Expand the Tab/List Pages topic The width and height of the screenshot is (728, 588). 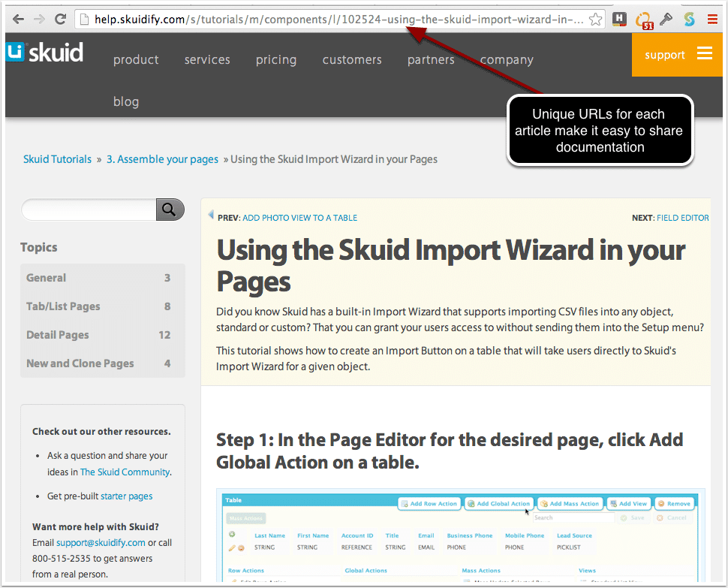point(64,306)
